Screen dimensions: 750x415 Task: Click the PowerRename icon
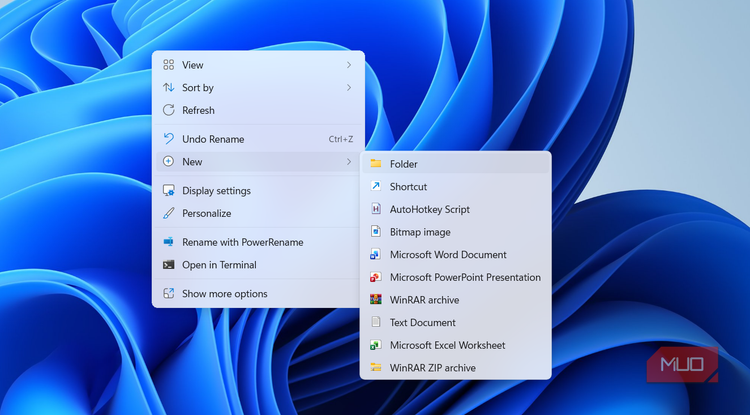pos(168,242)
